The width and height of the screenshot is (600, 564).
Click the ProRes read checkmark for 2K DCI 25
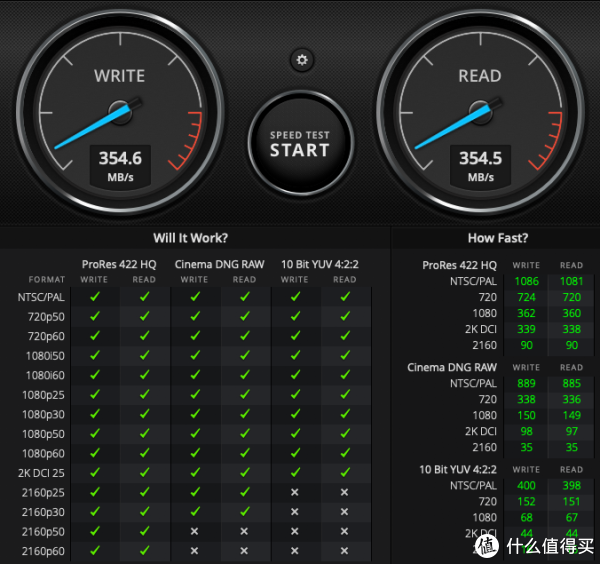144,472
